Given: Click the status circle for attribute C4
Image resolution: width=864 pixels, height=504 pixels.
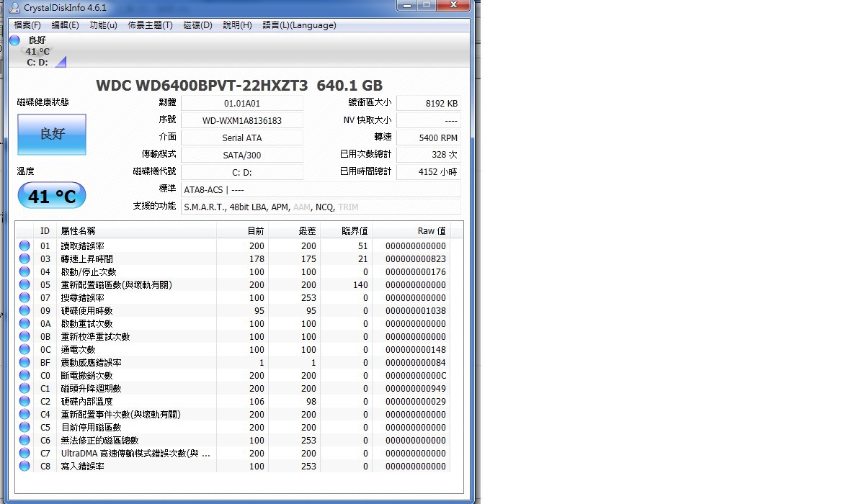Looking at the screenshot, I should click(x=25, y=414).
